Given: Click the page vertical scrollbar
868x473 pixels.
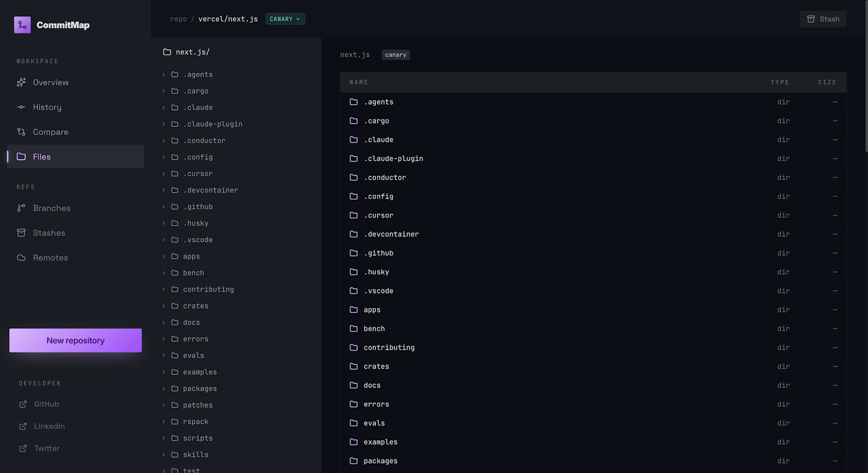Looking at the screenshot, I should 866,76.
